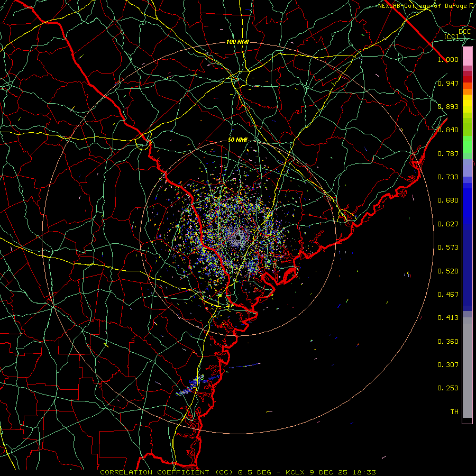Image resolution: width=476 pixels, height=476 pixels.
Task: Click the 50 NMI range ring label
Action: 237,140
